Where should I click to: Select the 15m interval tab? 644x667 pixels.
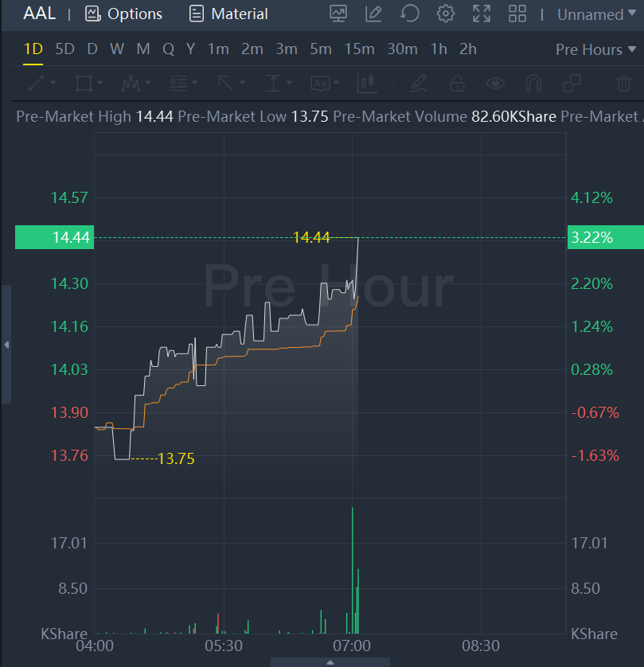(359, 49)
